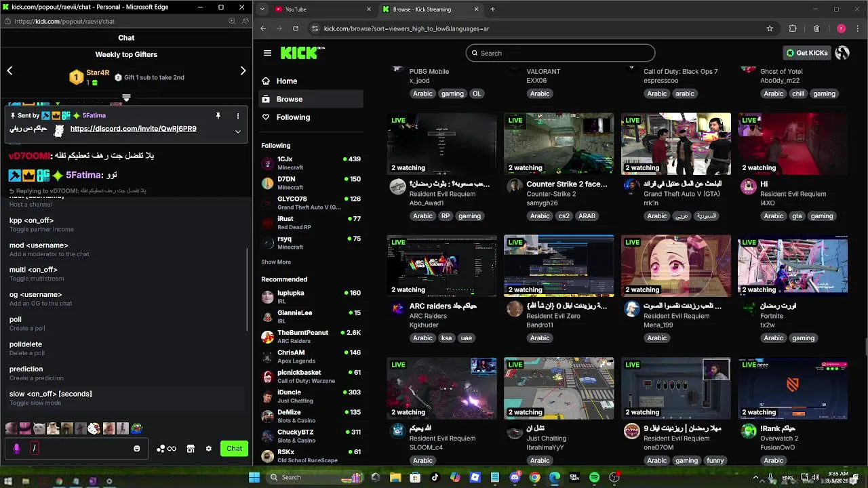Open the iDuncle Just Chatting channel
The image size is (868, 488).
pos(311,396)
